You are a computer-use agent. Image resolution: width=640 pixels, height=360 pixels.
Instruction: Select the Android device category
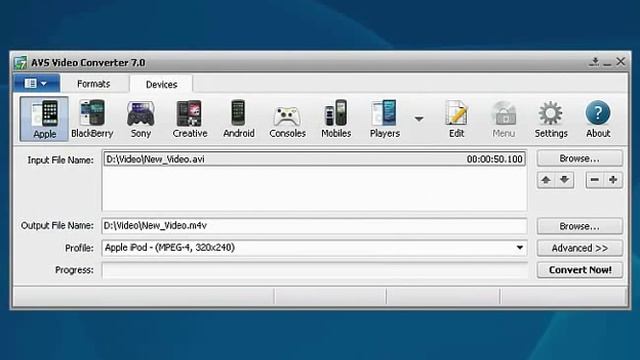tap(239, 119)
